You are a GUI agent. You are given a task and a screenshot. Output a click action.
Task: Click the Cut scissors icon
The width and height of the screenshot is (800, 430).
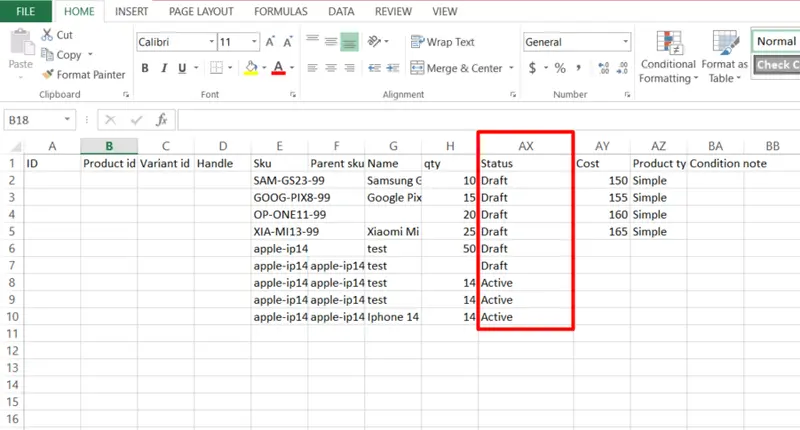[47, 35]
